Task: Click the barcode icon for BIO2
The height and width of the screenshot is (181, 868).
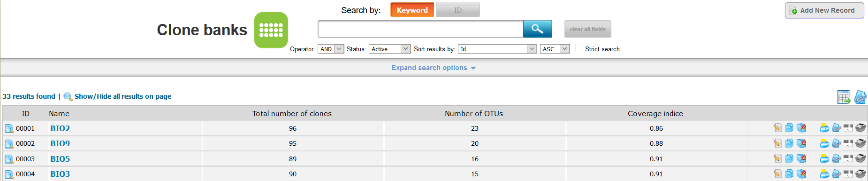Action: coord(848,128)
